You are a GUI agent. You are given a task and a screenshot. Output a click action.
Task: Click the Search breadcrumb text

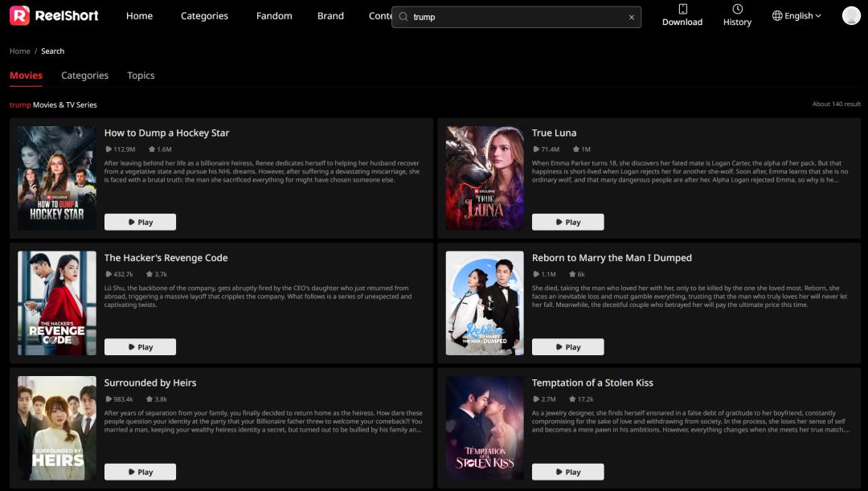tap(52, 51)
